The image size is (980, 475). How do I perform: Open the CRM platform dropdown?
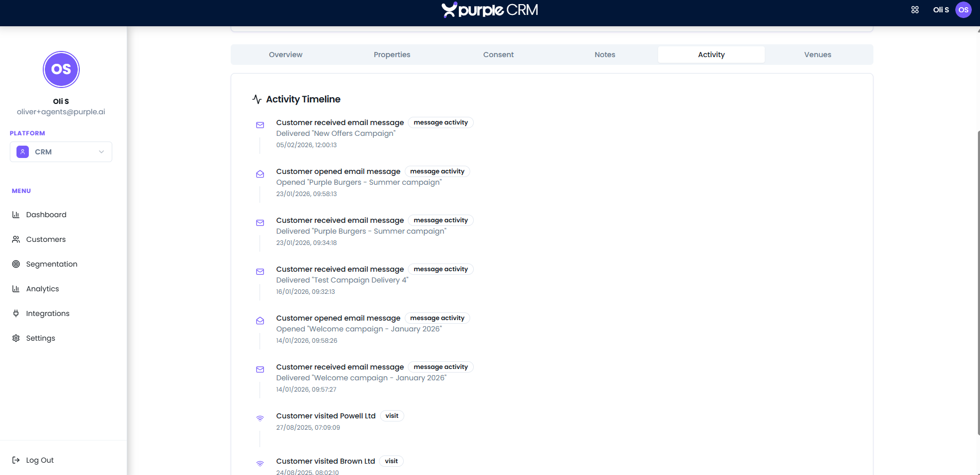61,152
